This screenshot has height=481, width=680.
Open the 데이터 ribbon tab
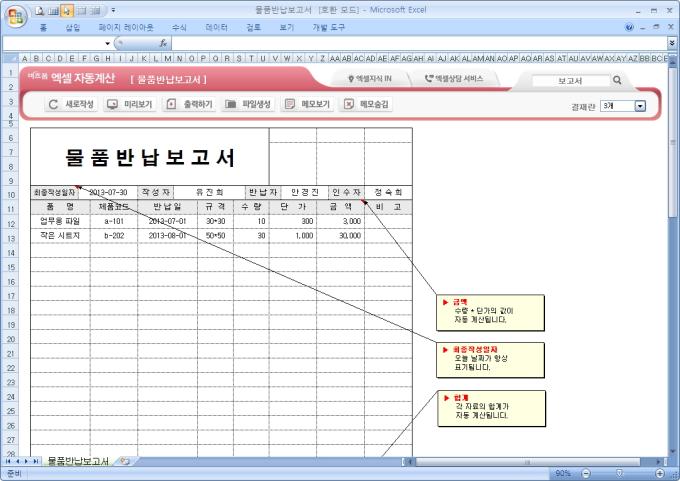pyautogui.click(x=216, y=28)
